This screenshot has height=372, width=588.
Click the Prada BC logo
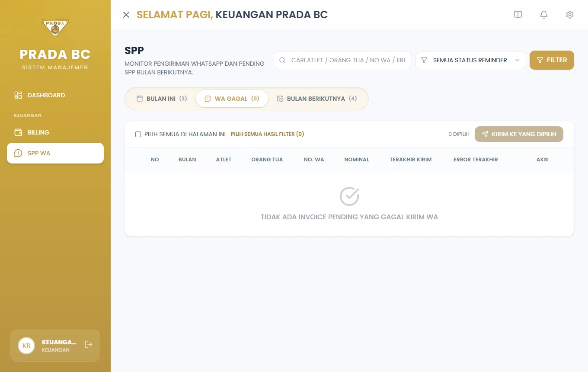pos(55,28)
